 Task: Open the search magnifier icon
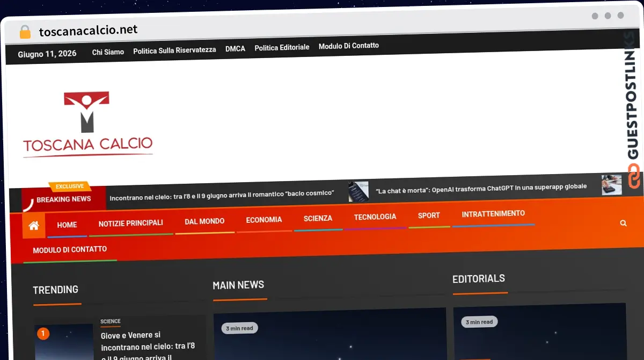623,223
